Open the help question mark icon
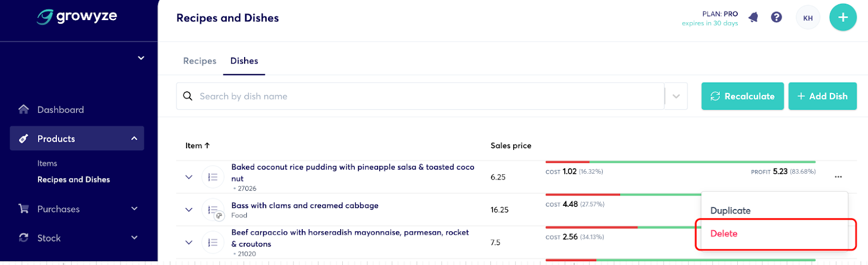868x265 pixels. [x=776, y=17]
